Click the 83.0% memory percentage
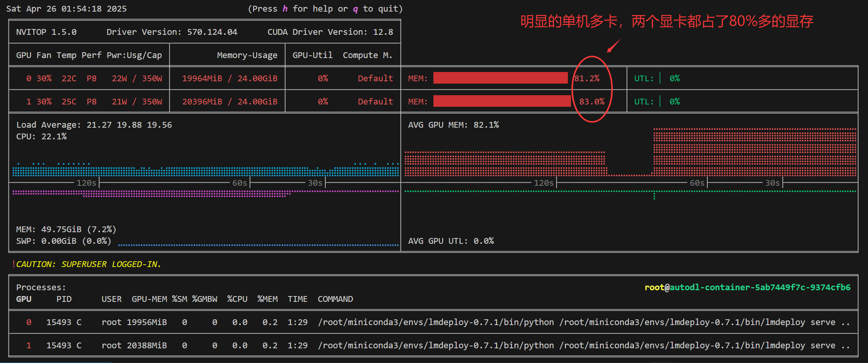 [592, 101]
